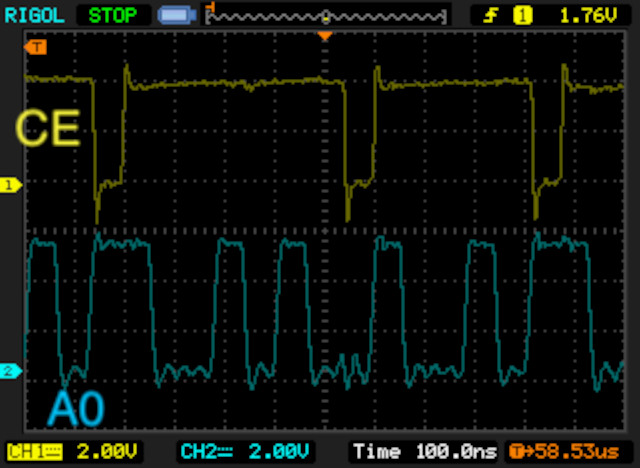640x468 pixels.
Task: Click the trigger start marker in overview bar
Action: tap(211, 7)
